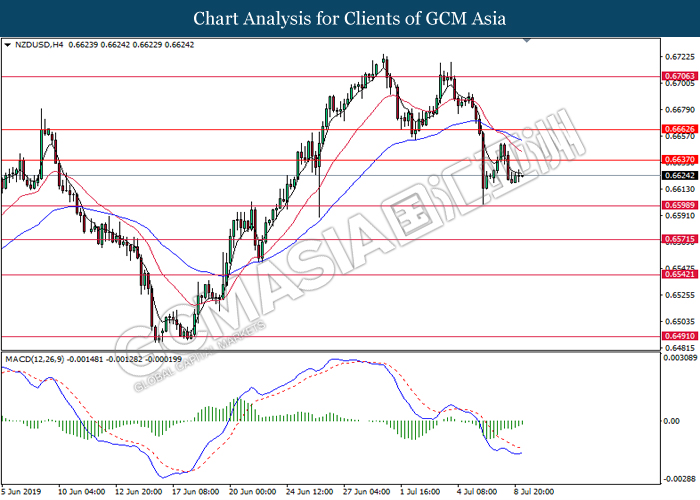Click the 24 Jun 12:00 time label
700x500 pixels.
310,492
